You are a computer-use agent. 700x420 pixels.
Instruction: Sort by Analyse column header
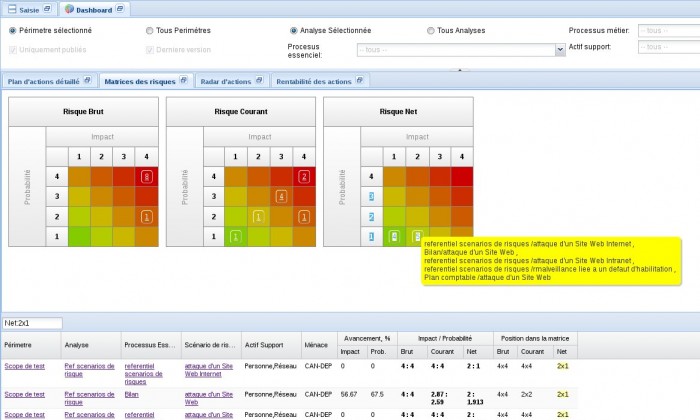point(91,345)
